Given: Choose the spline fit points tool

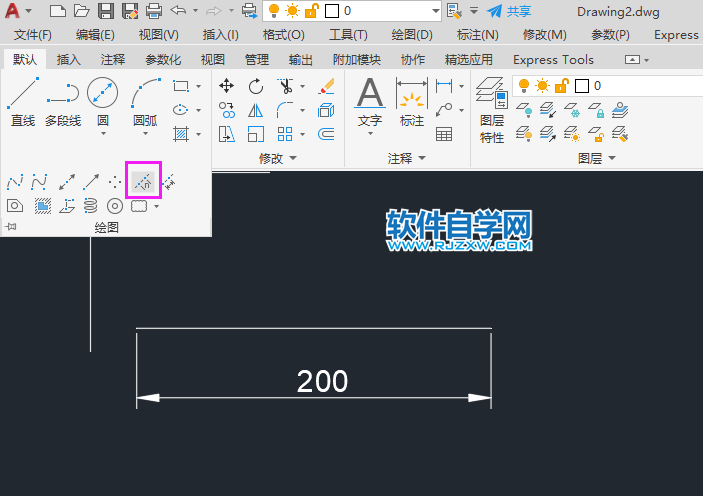Looking at the screenshot, I should pos(15,182).
